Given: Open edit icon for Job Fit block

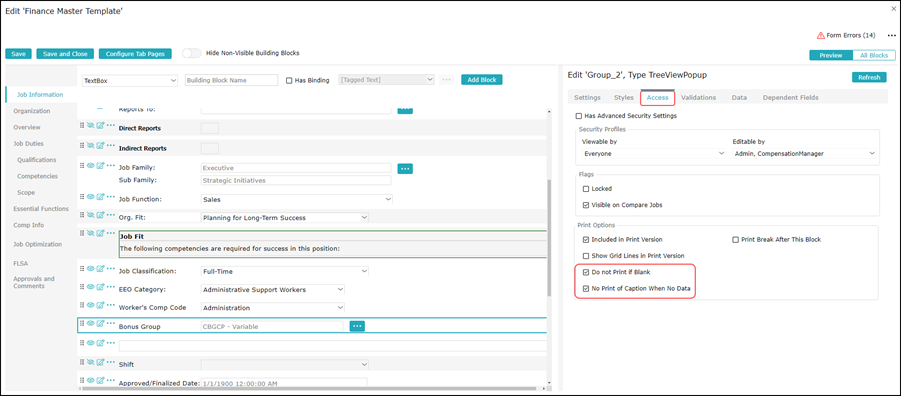Looking at the screenshot, I should coord(100,233).
